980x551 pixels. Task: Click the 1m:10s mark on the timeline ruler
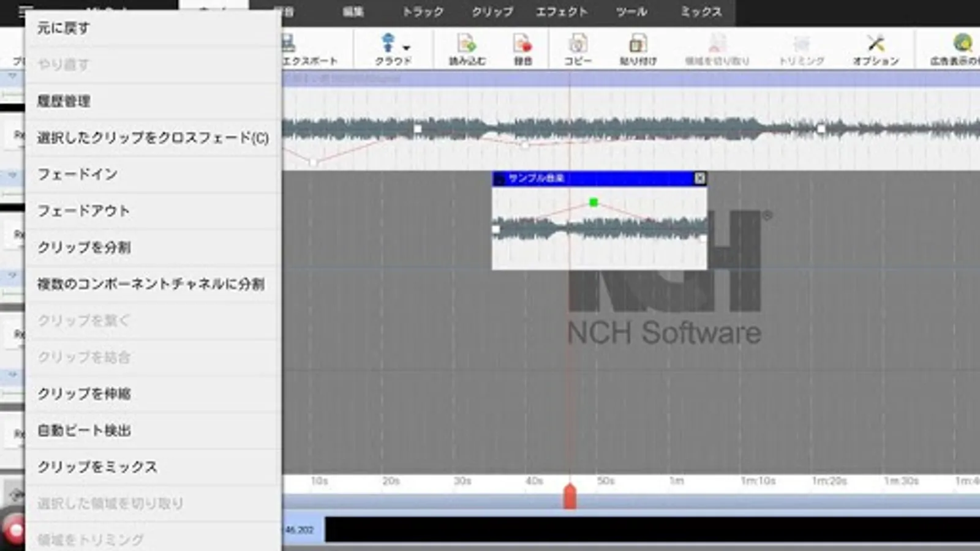(758, 481)
